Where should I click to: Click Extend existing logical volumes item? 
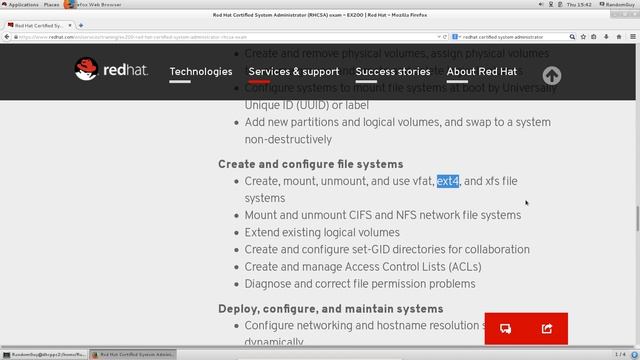[x=322, y=232]
